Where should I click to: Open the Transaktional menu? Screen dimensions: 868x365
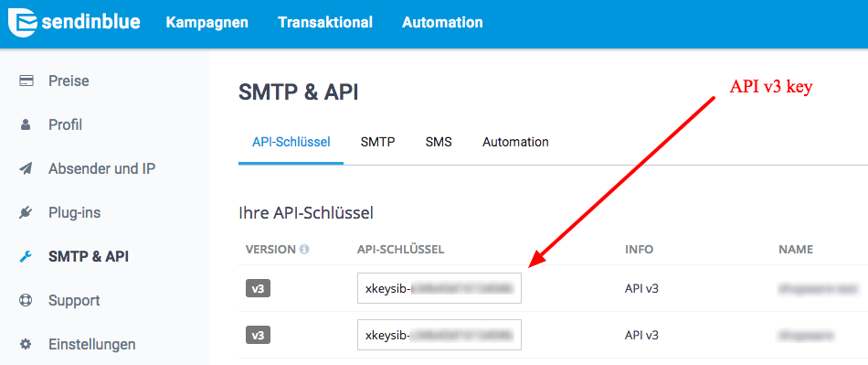[x=325, y=23]
